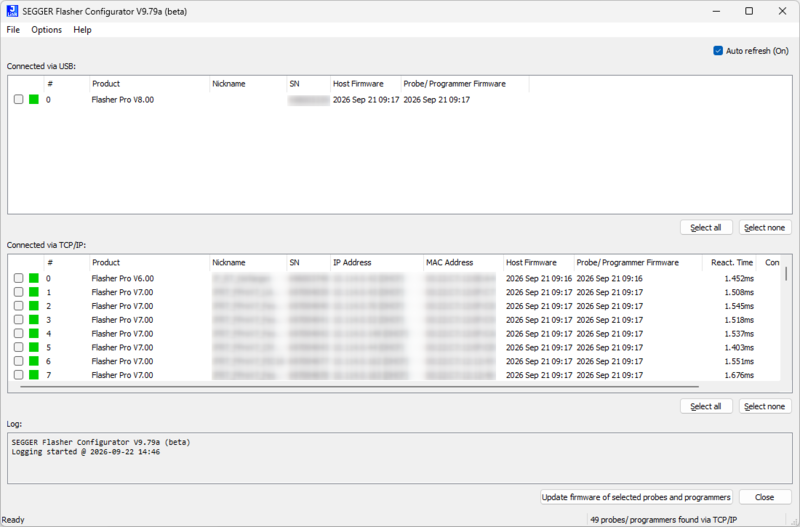
Task: Click the TCP/IP list vertical scrollbar thumb
Action: [786, 273]
